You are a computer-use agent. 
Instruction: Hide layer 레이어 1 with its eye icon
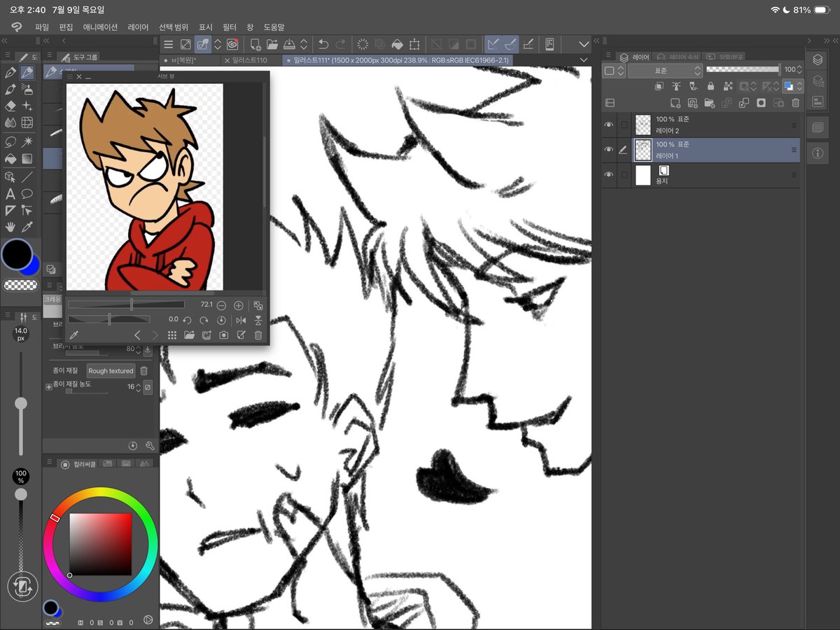(609, 150)
